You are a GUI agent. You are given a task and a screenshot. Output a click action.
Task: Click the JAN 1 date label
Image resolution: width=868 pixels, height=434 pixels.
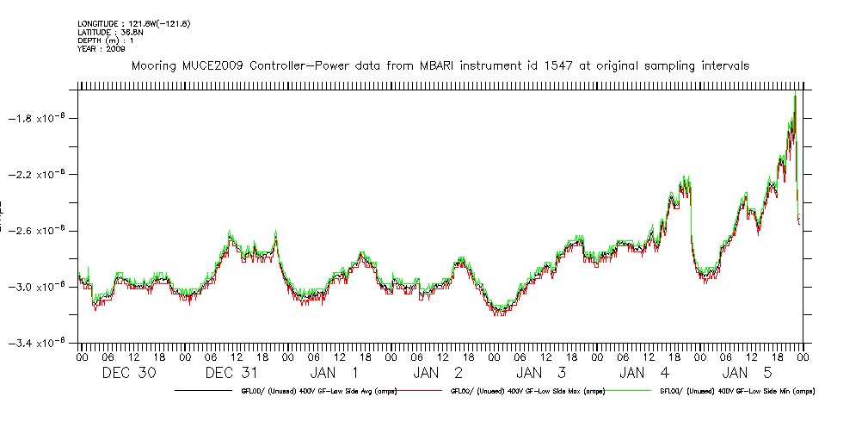(336, 373)
